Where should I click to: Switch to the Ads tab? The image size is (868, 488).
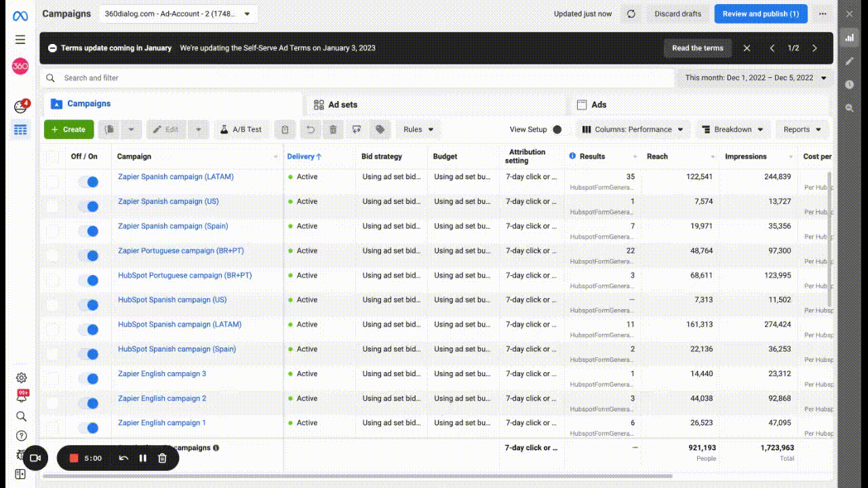click(591, 105)
